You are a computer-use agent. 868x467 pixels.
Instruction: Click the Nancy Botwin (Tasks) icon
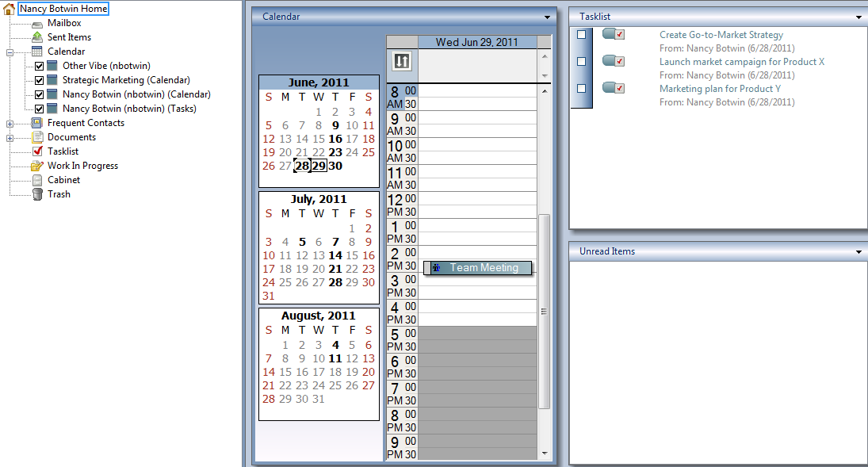[52, 109]
